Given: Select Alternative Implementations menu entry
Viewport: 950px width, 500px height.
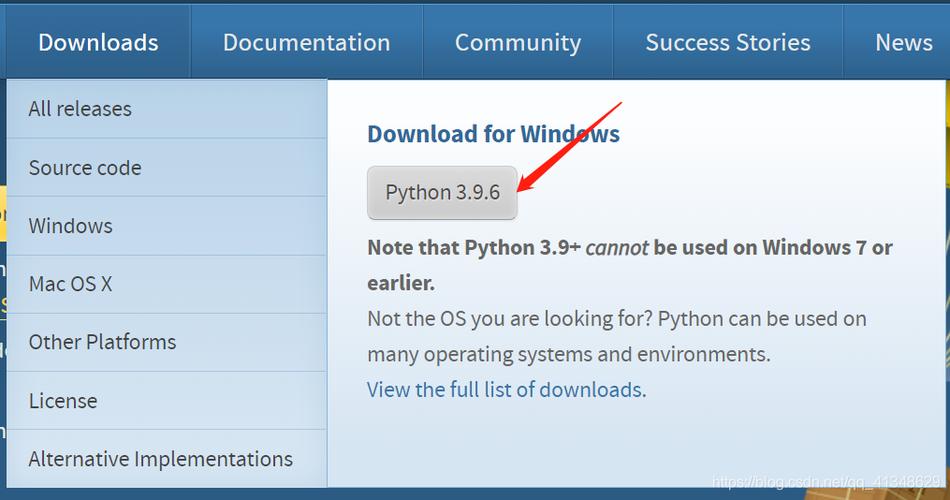Looking at the screenshot, I should click(x=167, y=459).
